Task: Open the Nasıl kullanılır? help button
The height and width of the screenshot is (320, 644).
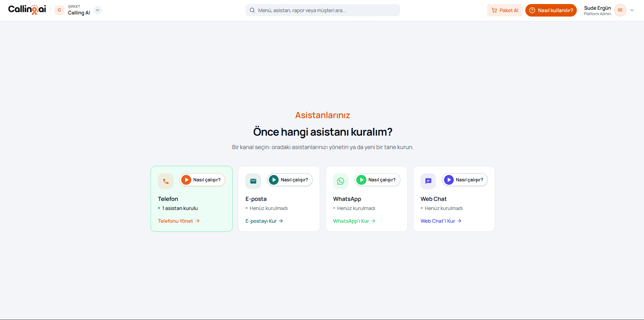Action: pos(551,10)
